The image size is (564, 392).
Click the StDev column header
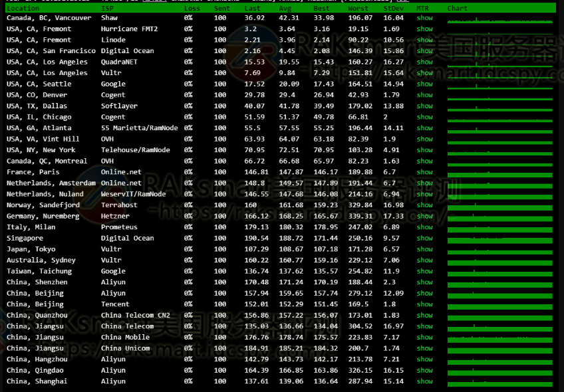[x=394, y=8]
